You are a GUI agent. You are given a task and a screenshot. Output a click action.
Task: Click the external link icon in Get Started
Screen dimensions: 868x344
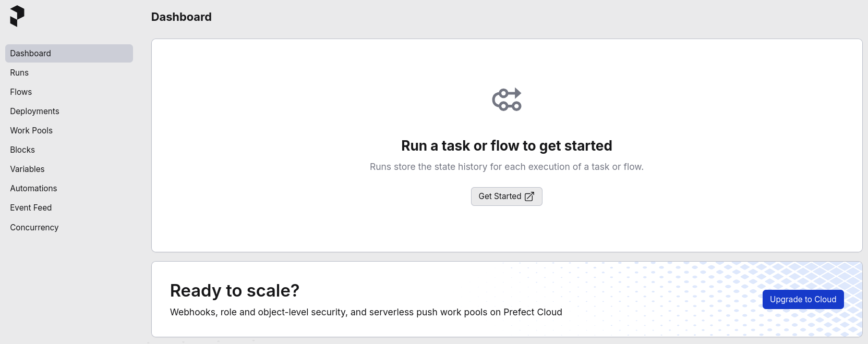click(529, 196)
